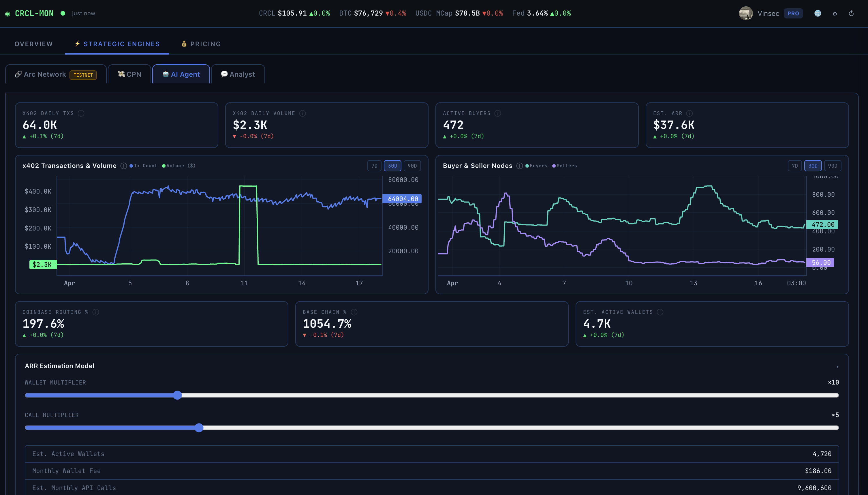The height and width of the screenshot is (495, 868).
Task: Open the Analyst sub-tab
Action: pos(238,74)
